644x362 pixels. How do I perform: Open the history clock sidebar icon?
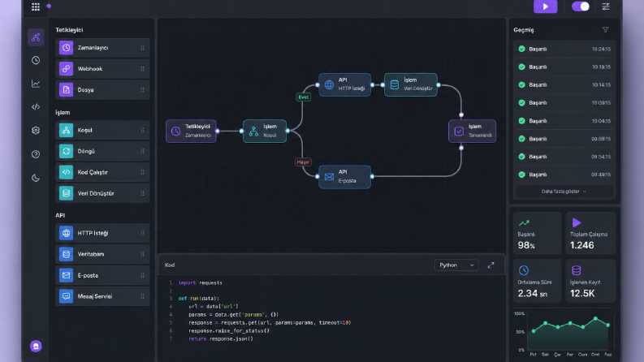[36, 60]
